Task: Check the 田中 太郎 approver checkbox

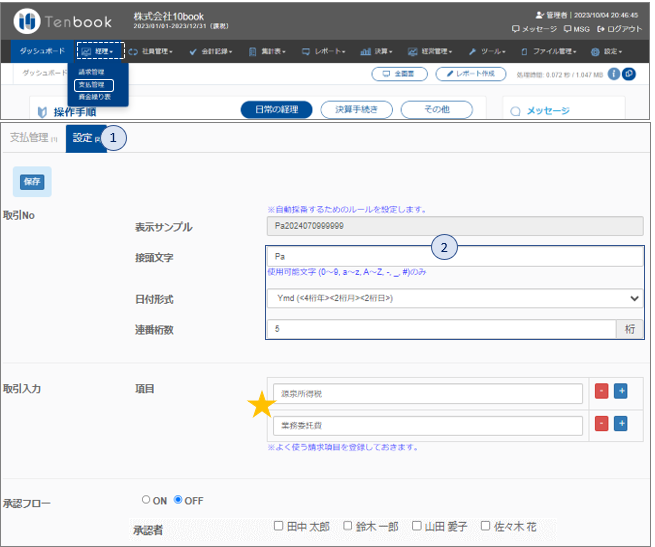Action: click(x=278, y=526)
